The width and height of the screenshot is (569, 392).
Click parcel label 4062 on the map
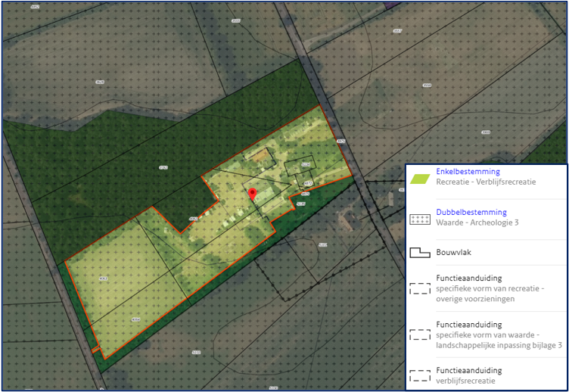coord(194,219)
